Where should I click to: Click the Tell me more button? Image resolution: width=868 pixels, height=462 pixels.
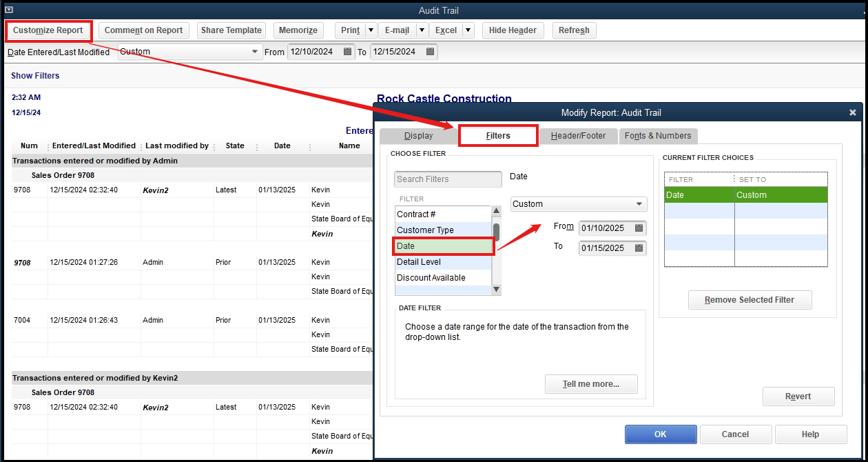[x=591, y=384]
